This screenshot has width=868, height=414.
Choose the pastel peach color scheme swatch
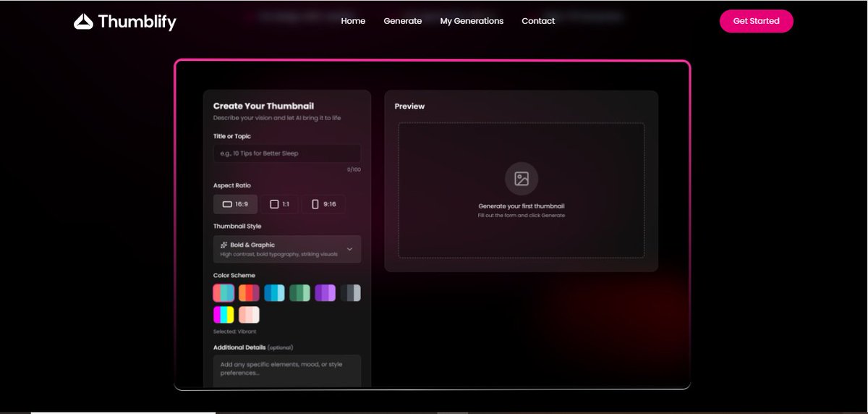(x=249, y=315)
